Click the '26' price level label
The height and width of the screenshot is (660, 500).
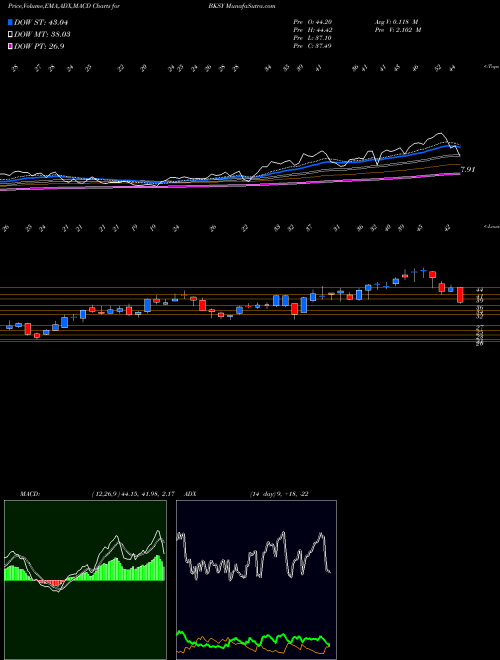click(x=479, y=343)
